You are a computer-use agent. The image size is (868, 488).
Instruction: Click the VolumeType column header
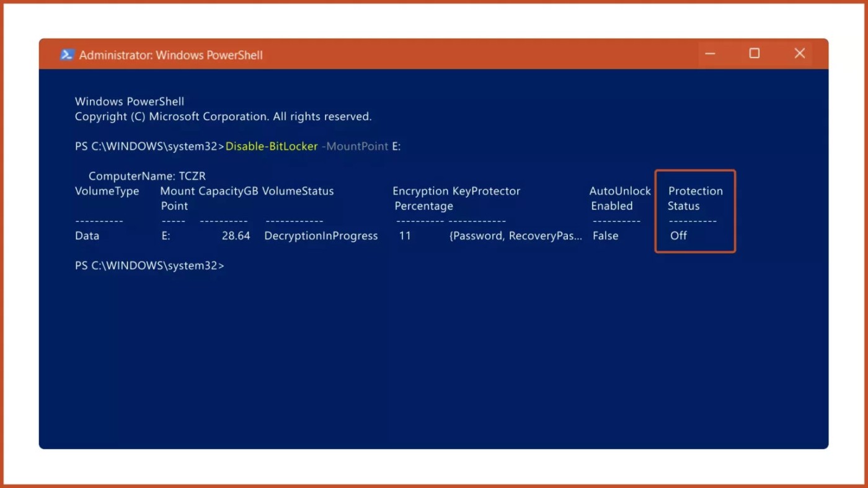[x=107, y=191]
